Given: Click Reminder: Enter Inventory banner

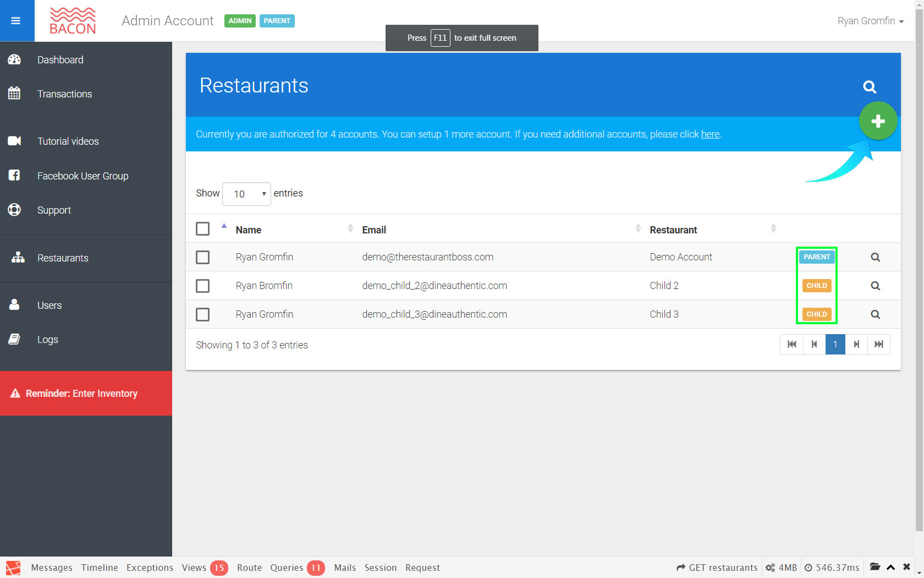Looking at the screenshot, I should pyautogui.click(x=86, y=393).
